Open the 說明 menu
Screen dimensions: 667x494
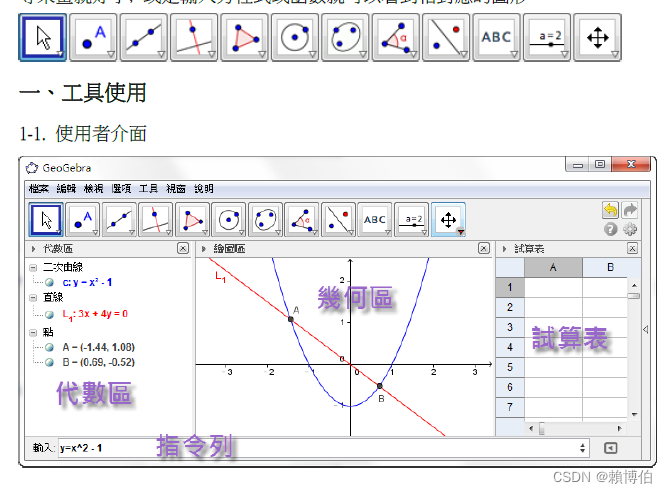click(203, 188)
